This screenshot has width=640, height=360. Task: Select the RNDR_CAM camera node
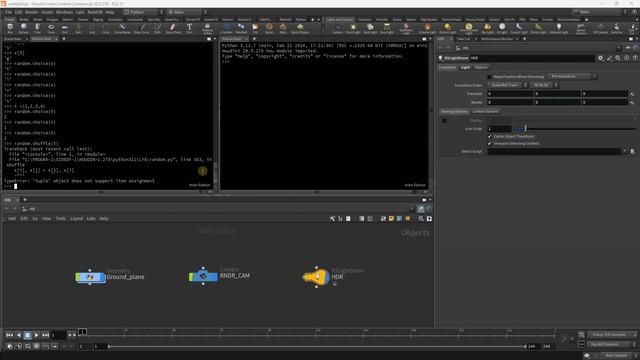(203, 276)
